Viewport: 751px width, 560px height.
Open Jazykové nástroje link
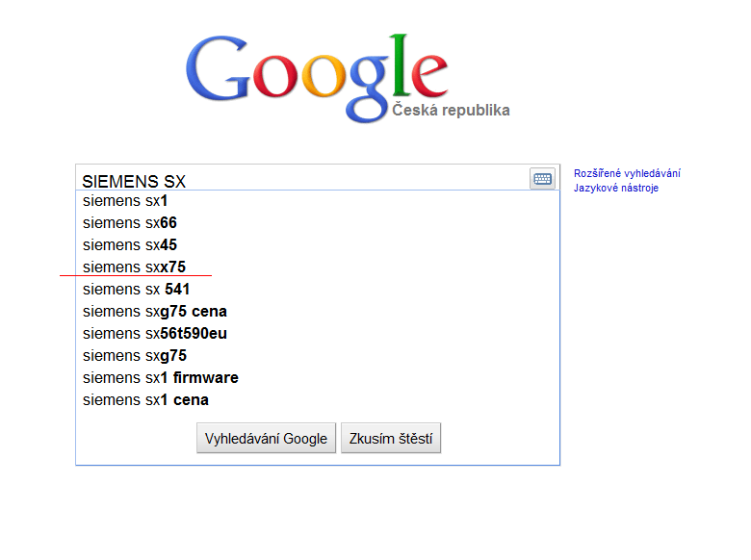coord(616,188)
